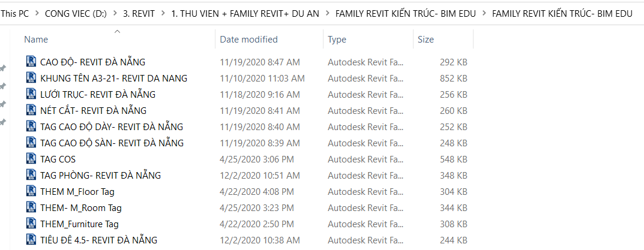Sort by the Date modified column
Screen dimensions: 644x250
click(248, 40)
